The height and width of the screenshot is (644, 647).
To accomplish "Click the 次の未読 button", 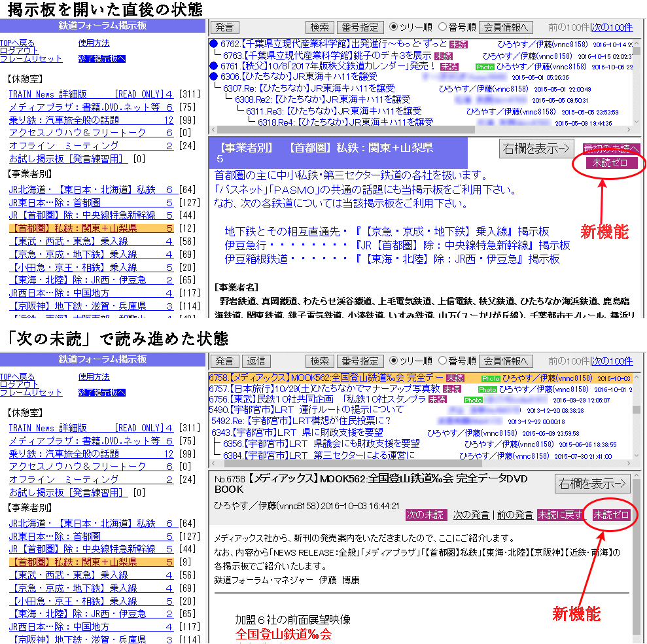I will [x=425, y=515].
